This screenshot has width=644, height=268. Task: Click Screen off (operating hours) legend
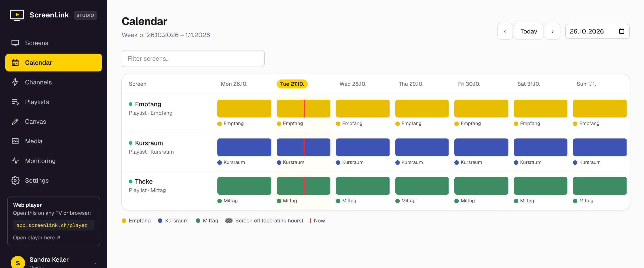[x=264, y=221]
